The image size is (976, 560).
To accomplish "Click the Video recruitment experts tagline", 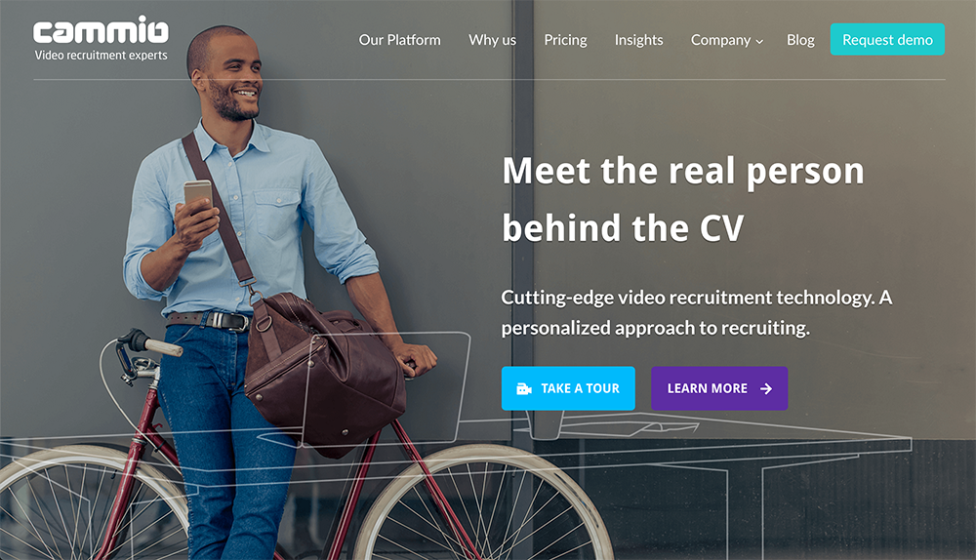I will (101, 56).
